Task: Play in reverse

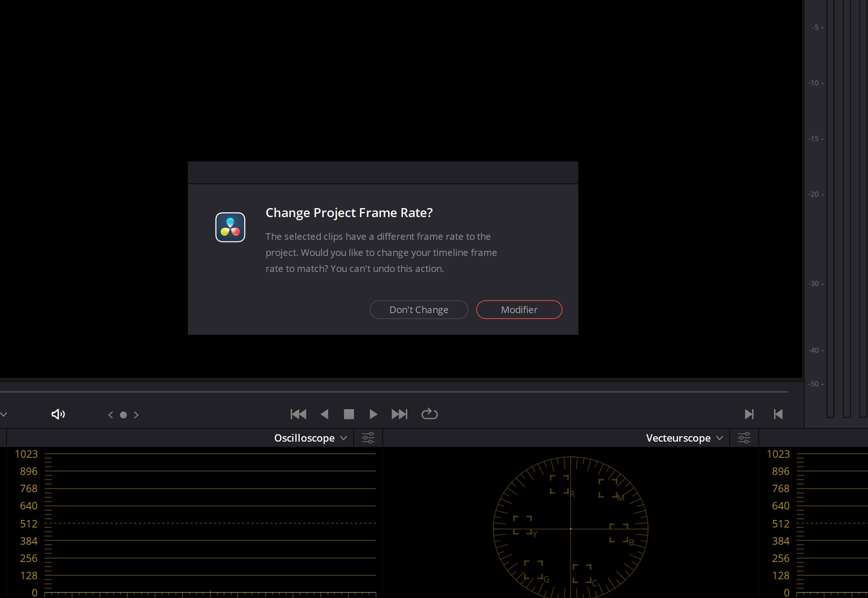Action: pos(324,414)
